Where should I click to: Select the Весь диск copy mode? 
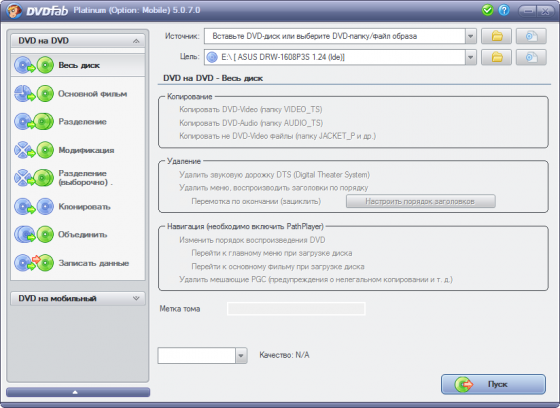[78, 65]
